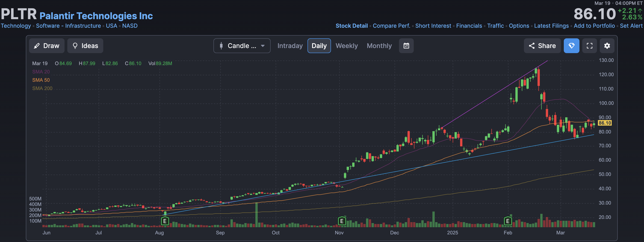
Task: Click the large 86.10 last price
Action: 595,14
